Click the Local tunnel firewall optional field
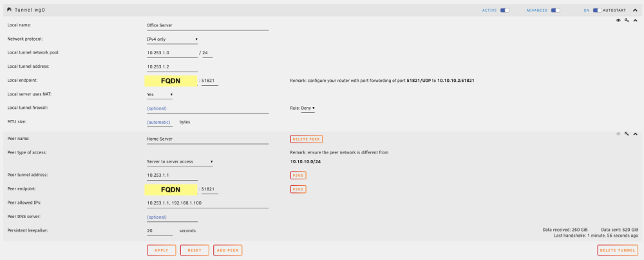This screenshot has width=644, height=260. click(207, 108)
